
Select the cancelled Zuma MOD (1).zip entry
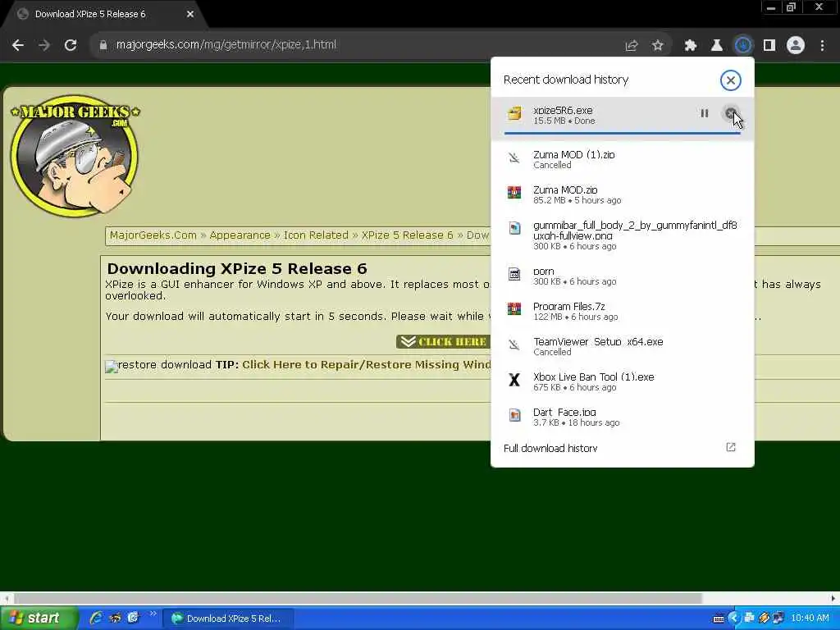[623, 159]
